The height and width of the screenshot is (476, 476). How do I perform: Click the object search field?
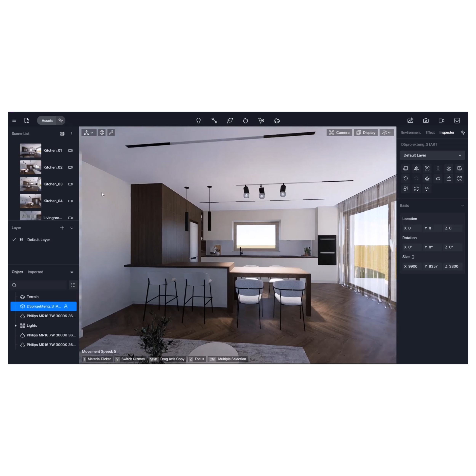tap(39, 285)
